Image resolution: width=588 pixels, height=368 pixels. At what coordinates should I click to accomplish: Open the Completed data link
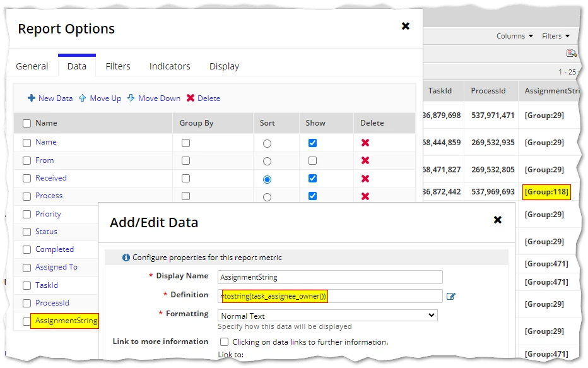coord(54,249)
